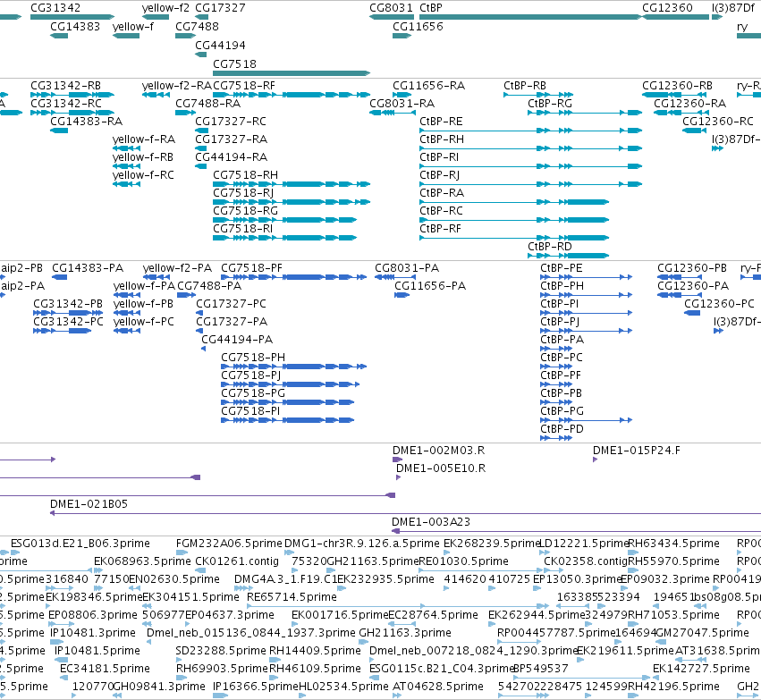Select the DME1-002M03.R clone label
This screenshot has height=700, width=761.
[439, 451]
